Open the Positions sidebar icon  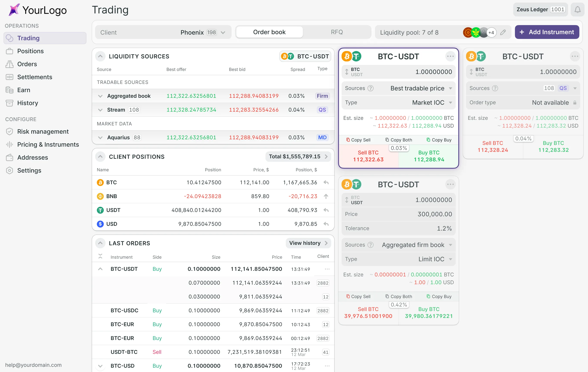9,51
